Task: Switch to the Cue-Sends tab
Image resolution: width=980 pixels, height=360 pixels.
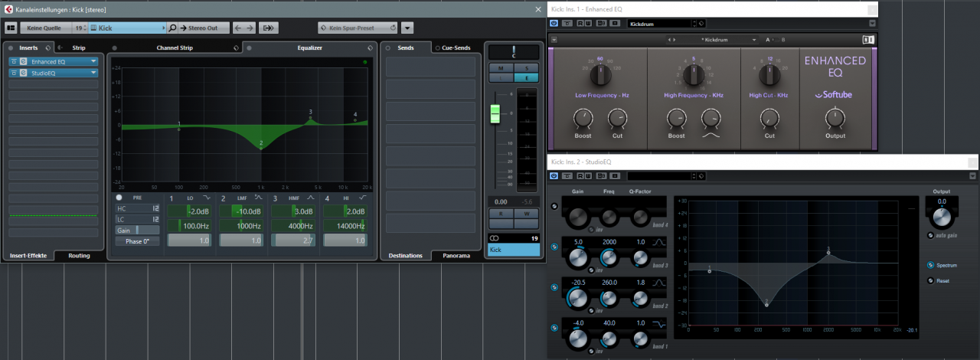Action: (x=457, y=47)
